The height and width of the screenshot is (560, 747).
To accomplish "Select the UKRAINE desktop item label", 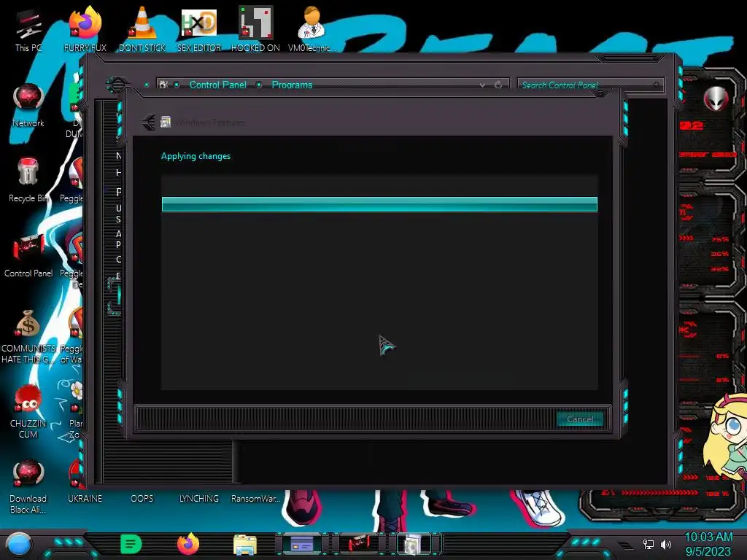I will (85, 499).
